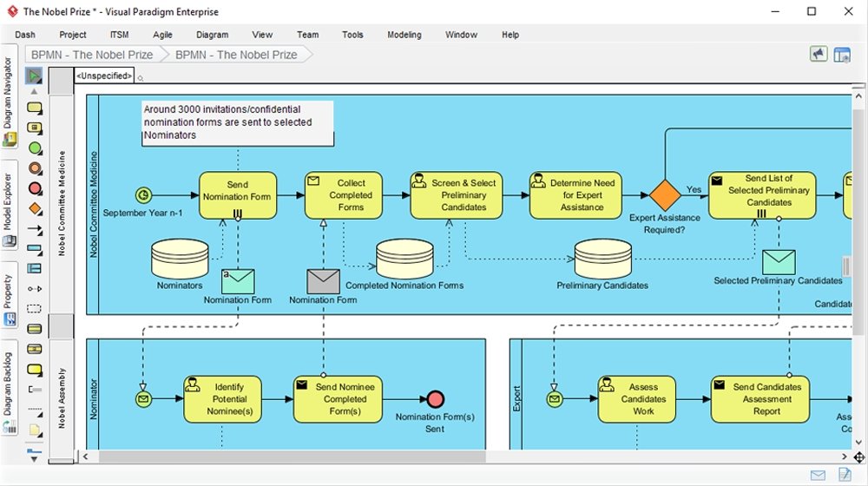Screen dimensions: 868x486
Task: Open the Diagram menu
Action: pos(212,35)
